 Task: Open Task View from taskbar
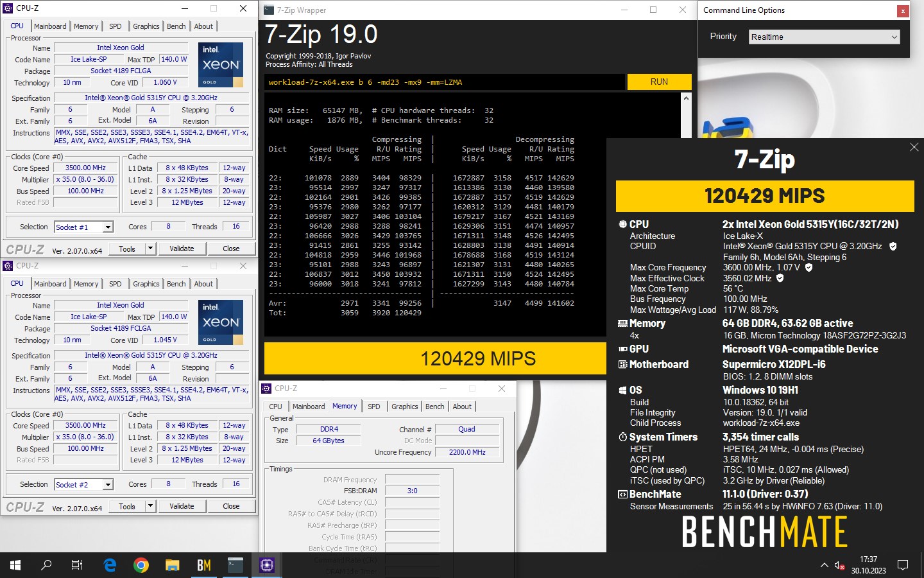(x=77, y=565)
